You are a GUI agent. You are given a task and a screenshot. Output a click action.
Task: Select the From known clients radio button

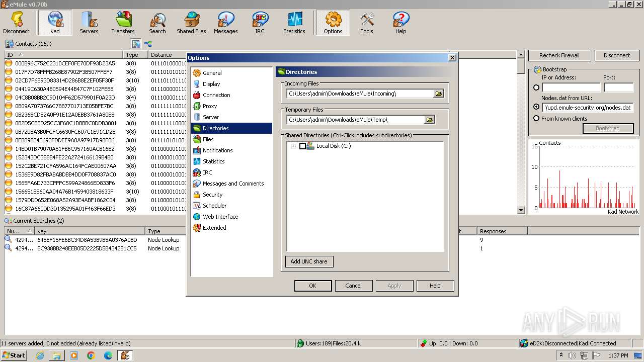pyautogui.click(x=536, y=119)
